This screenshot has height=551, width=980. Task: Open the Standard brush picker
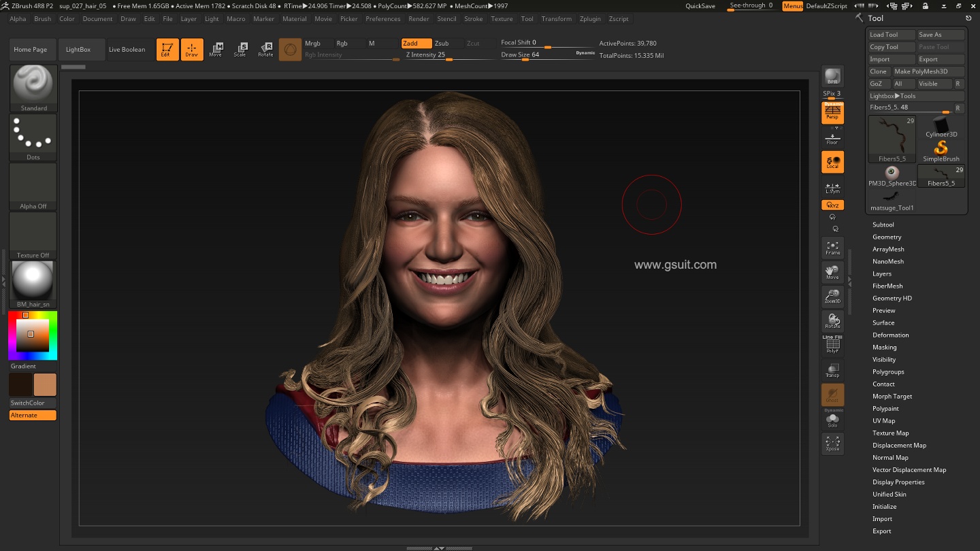pos(33,88)
